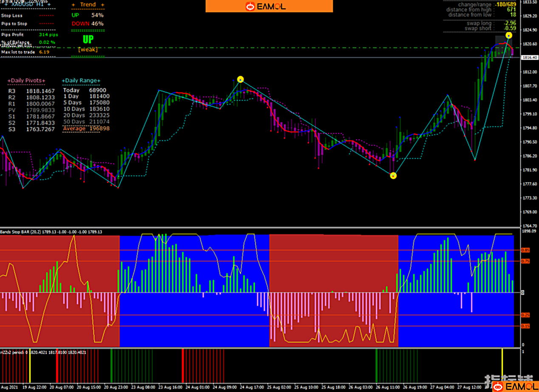Click the R3 pivot value 1818.1467
Screen dimensions: 539x392
pos(40,91)
